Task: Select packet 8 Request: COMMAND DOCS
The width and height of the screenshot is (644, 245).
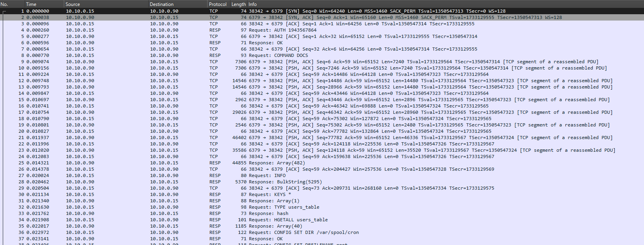Action: coord(322,55)
